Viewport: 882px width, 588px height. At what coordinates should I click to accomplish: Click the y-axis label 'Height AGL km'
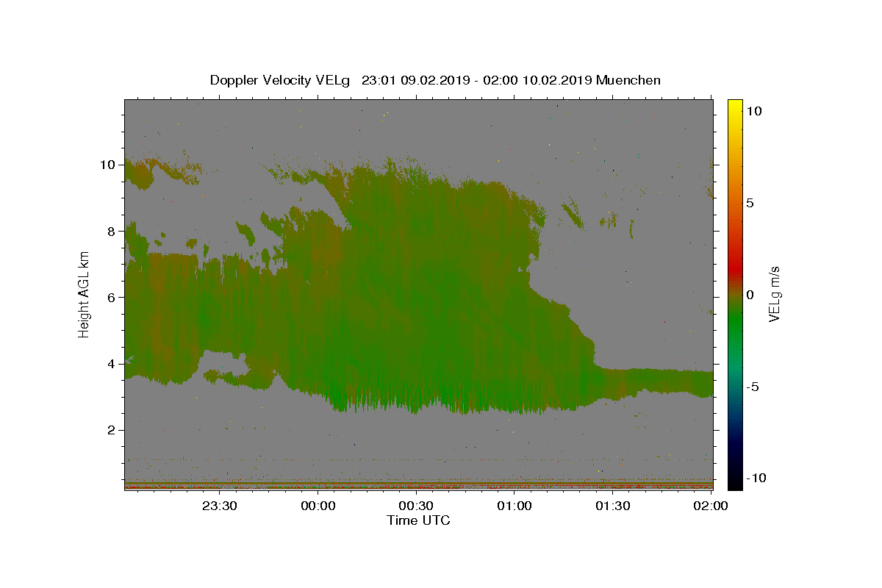pos(85,294)
